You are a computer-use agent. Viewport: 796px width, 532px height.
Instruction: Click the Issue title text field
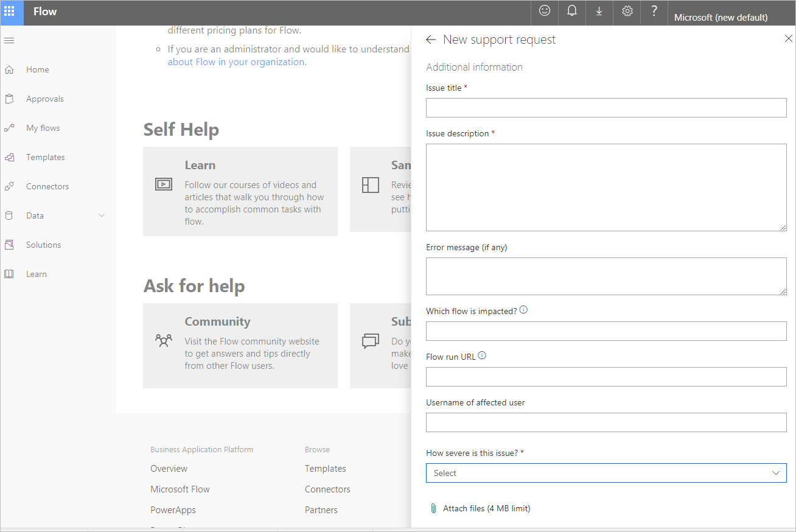point(606,108)
